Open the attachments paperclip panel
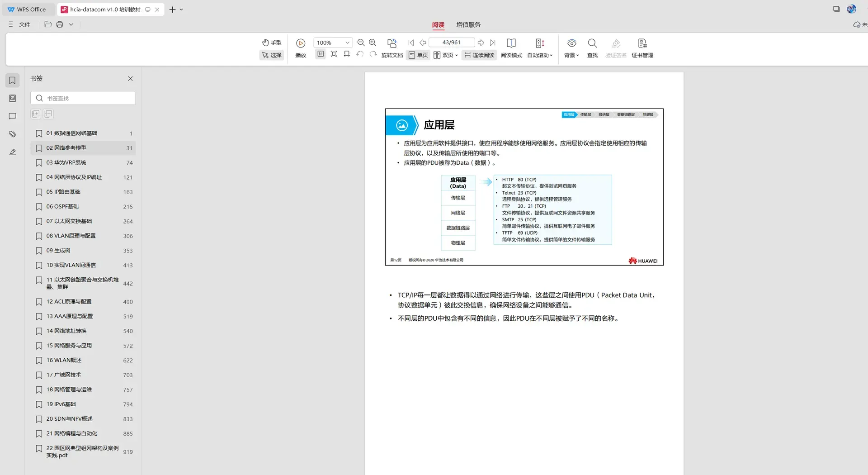Screen dimensions: 868x475 pyautogui.click(x=13, y=134)
